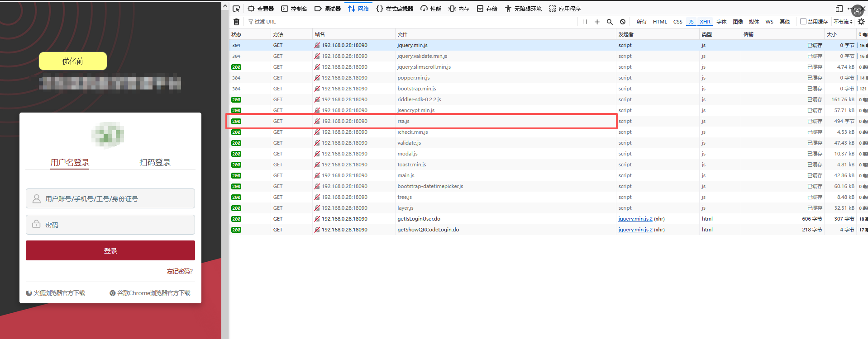Image resolution: width=868 pixels, height=339 pixels.
Task: Open the Inspector (查看器) panel
Action: click(261, 9)
